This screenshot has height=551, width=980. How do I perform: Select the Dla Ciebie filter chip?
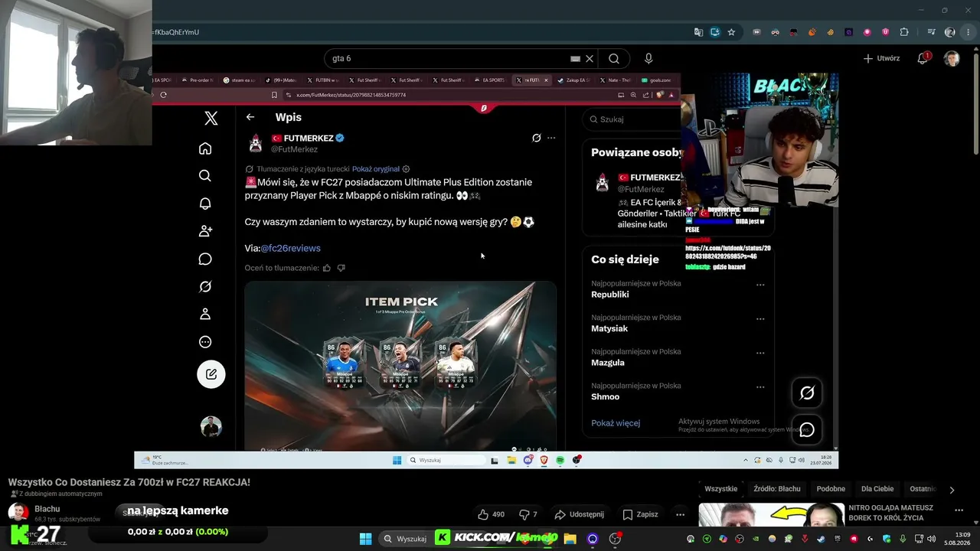click(x=877, y=489)
